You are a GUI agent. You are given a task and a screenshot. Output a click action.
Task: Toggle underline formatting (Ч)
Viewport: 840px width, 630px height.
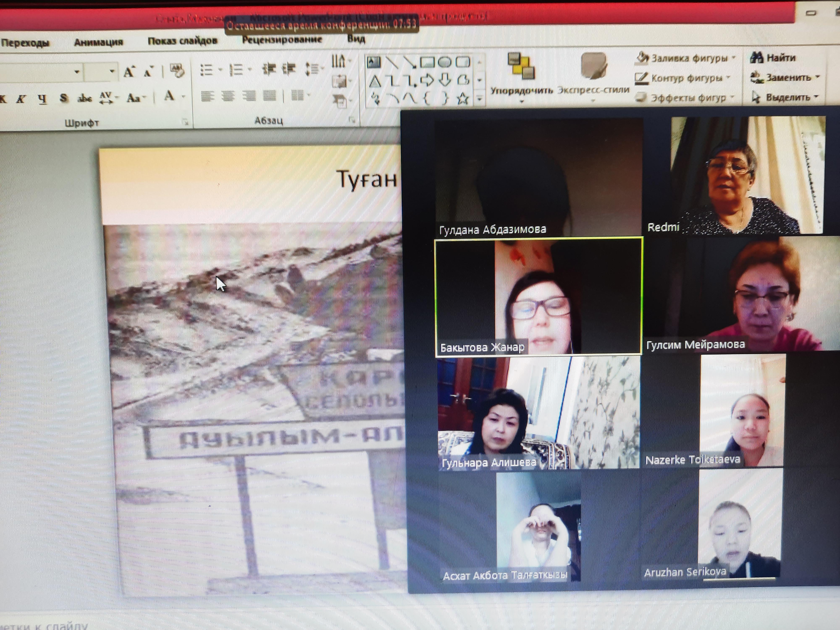[43, 99]
